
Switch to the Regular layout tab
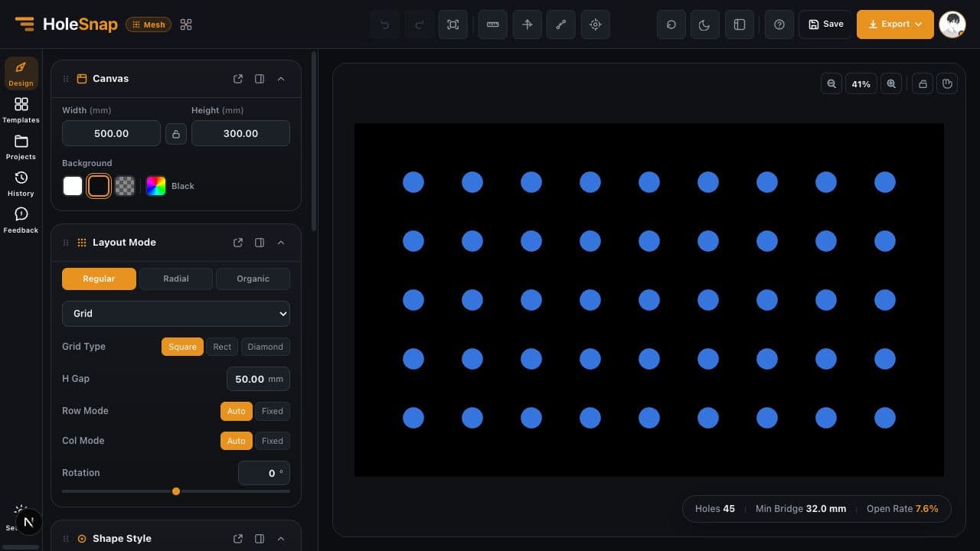coord(99,279)
